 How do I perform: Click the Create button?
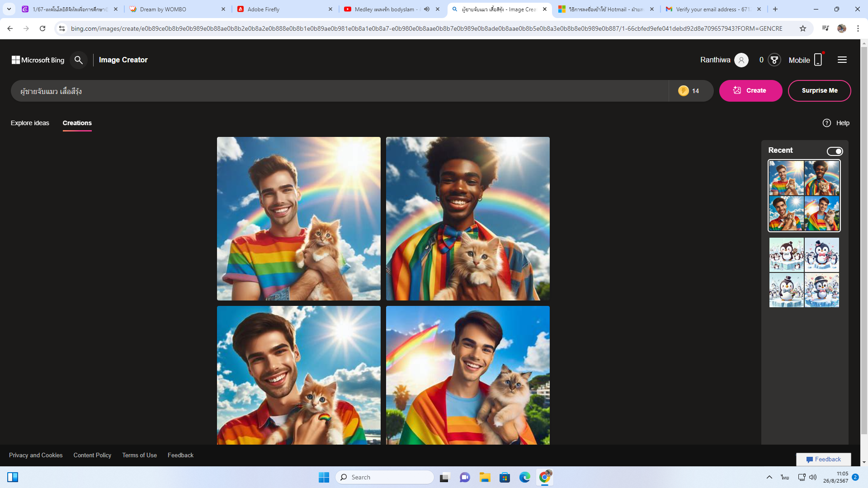[750, 91]
